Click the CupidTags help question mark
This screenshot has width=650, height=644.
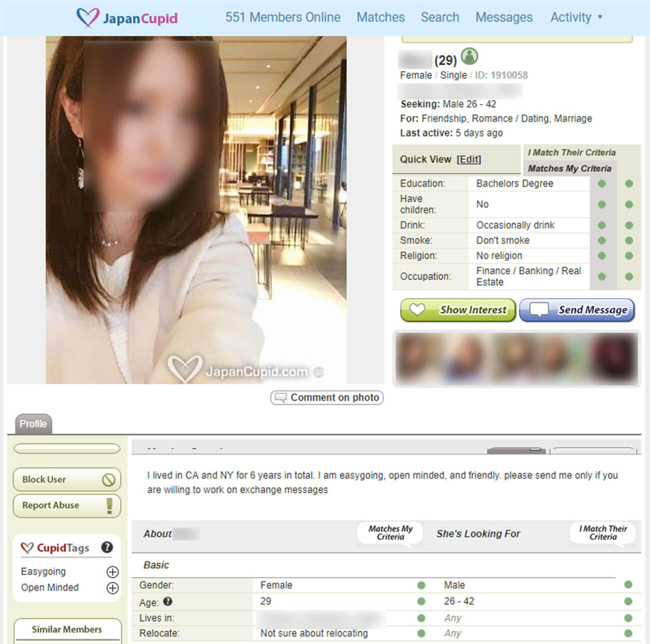click(107, 547)
